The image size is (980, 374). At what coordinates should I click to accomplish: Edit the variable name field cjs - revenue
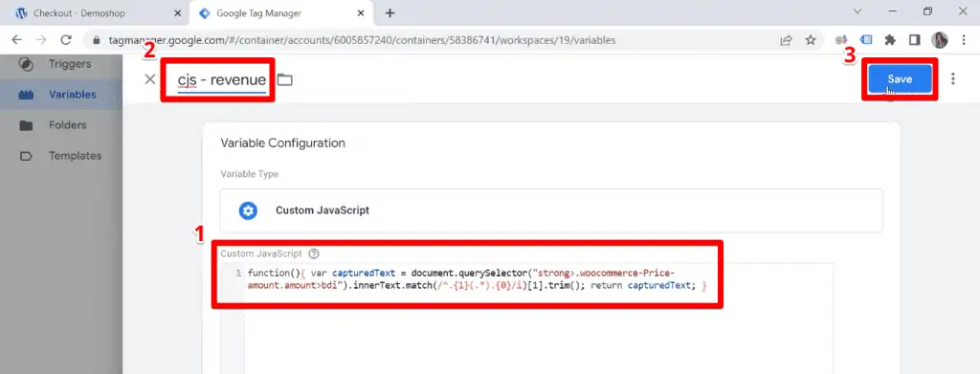coord(222,80)
